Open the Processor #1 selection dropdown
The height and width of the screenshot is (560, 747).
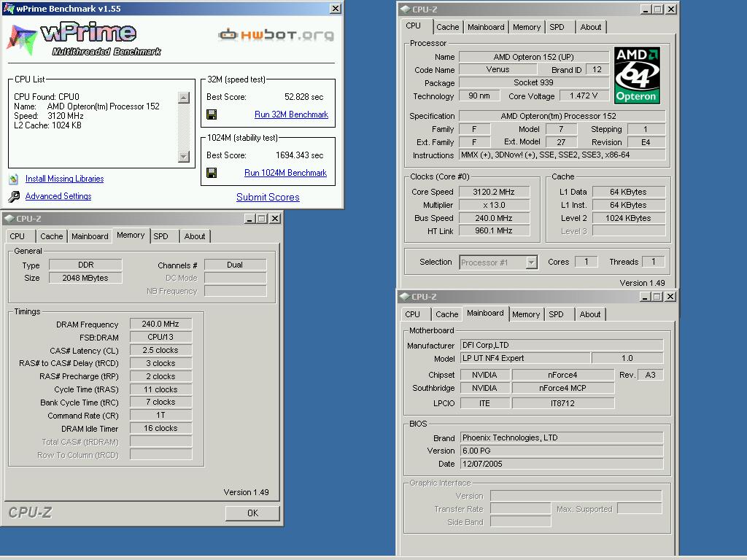point(532,262)
